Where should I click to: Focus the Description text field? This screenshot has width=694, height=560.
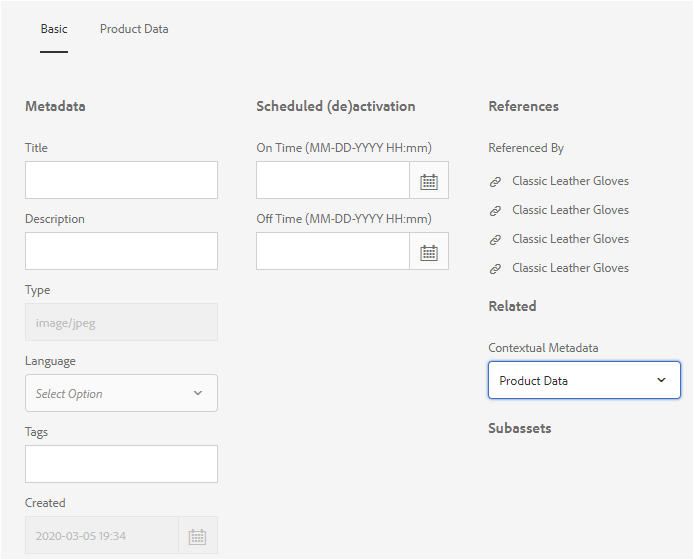pyautogui.click(x=121, y=251)
